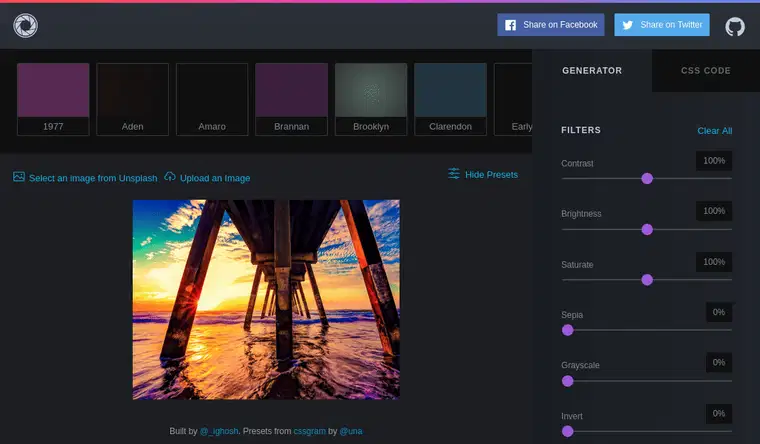760x444 pixels.
Task: Apply the Amaro preset
Action: tap(212, 99)
